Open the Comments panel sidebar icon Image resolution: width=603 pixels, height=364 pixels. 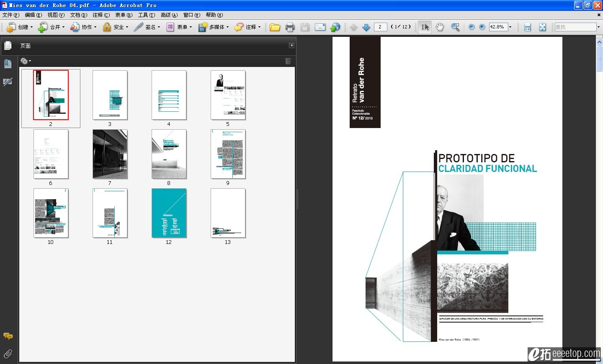coord(8,336)
